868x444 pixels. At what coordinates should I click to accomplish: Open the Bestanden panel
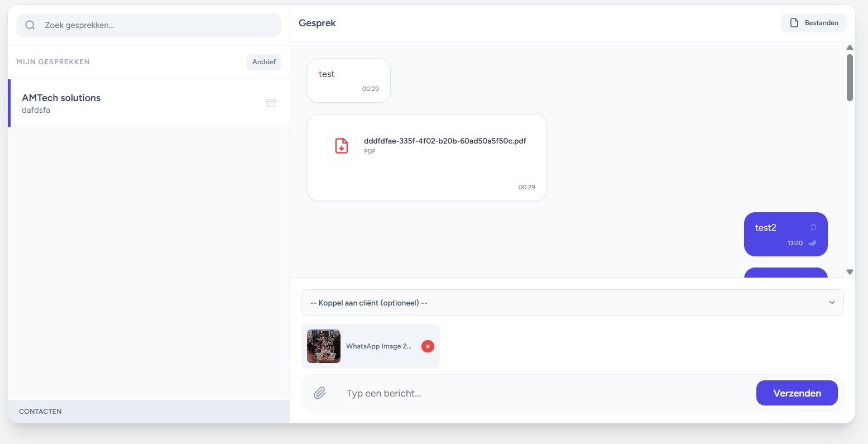click(x=814, y=22)
